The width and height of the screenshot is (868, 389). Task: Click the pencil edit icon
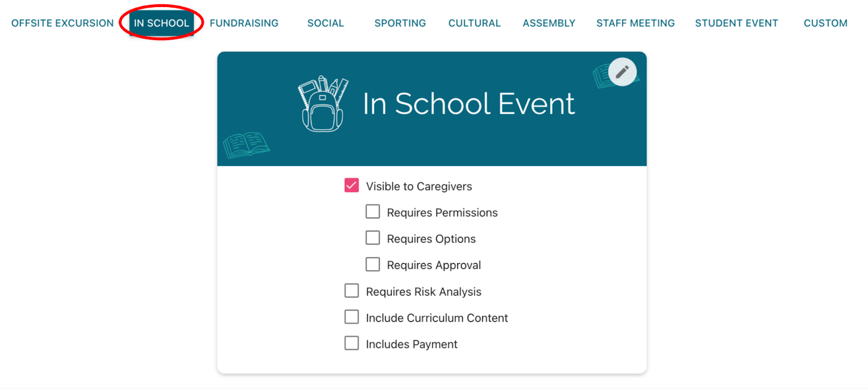(x=622, y=72)
